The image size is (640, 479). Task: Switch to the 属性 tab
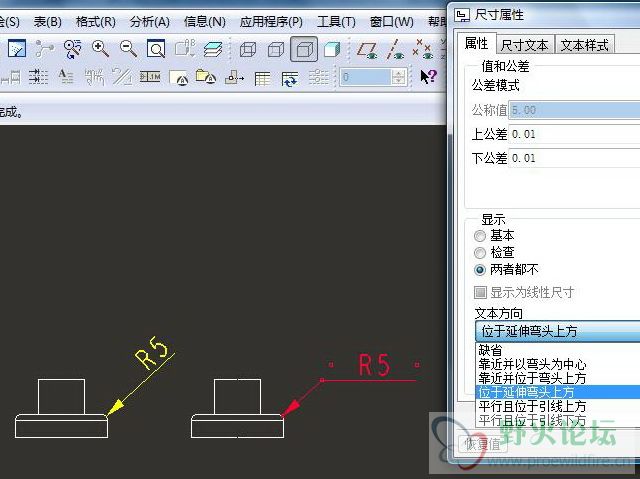click(476, 43)
